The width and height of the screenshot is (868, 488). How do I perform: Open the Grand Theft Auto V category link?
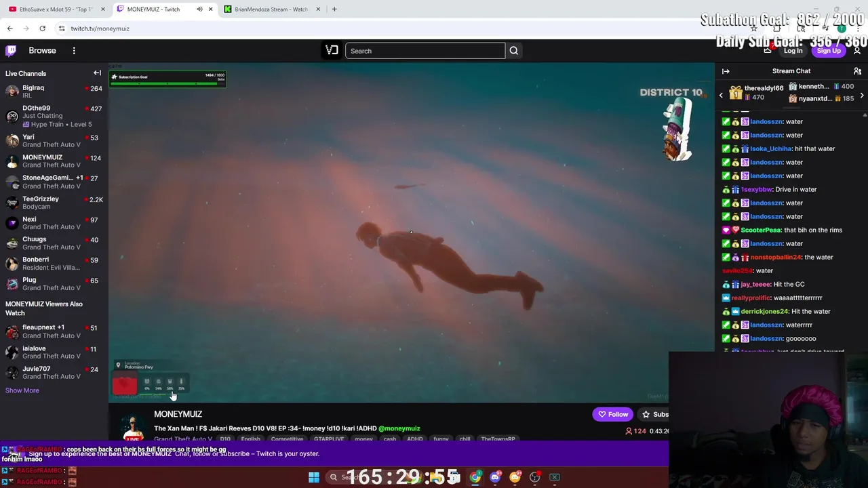tap(183, 439)
